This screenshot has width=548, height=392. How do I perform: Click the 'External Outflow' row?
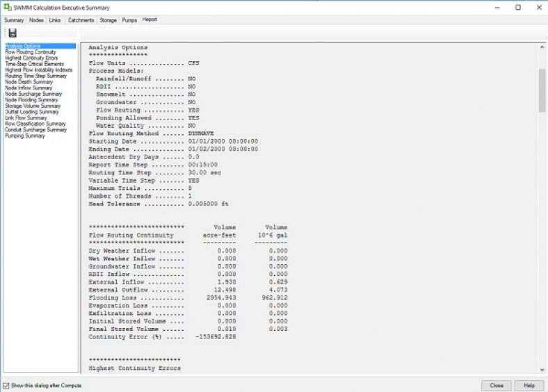pos(188,290)
